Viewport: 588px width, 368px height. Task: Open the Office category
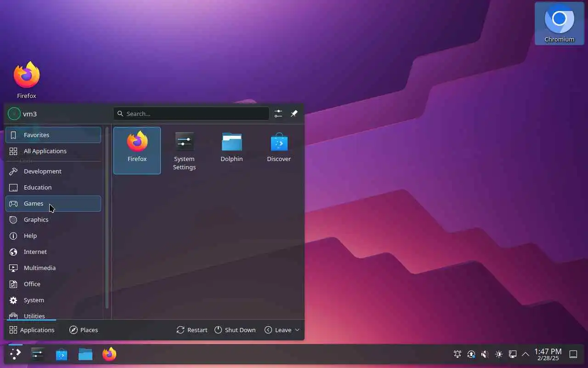(x=53, y=284)
